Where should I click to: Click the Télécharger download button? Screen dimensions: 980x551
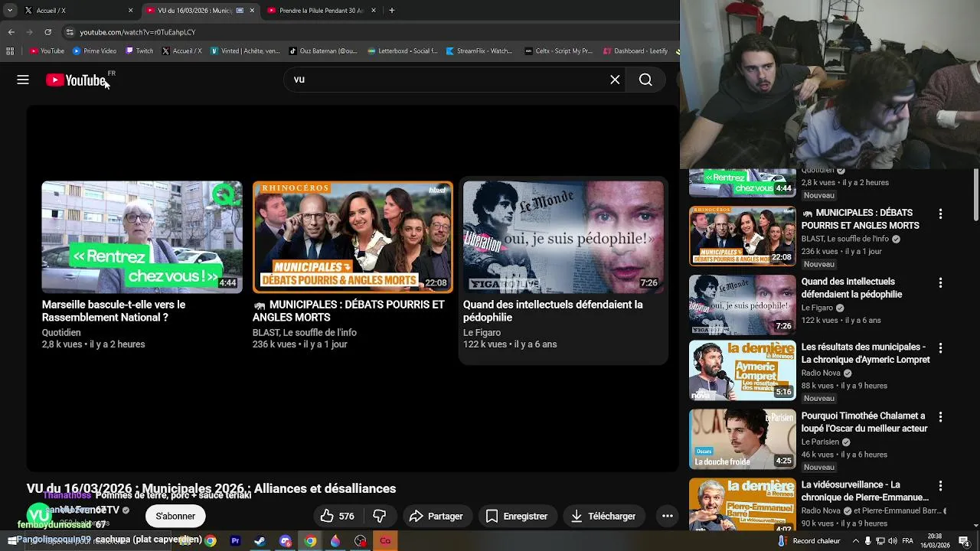[604, 516]
